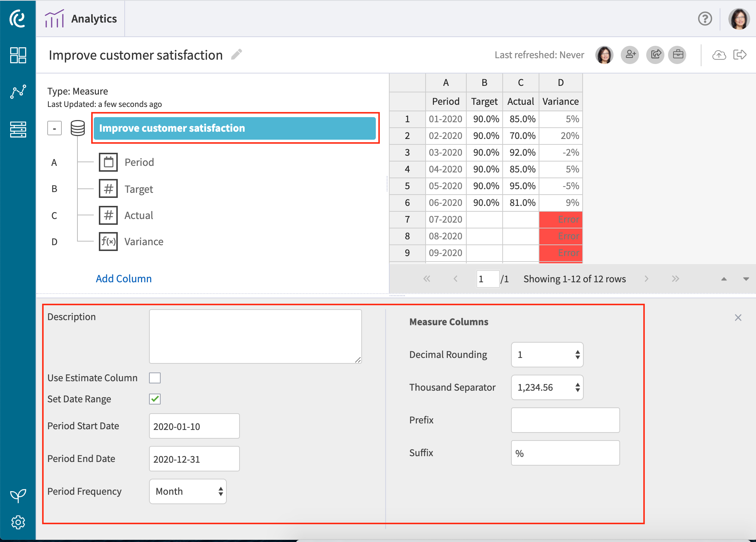Open the data sources icon in the sidebar
Image resolution: width=756 pixels, height=542 pixels.
(x=18, y=129)
